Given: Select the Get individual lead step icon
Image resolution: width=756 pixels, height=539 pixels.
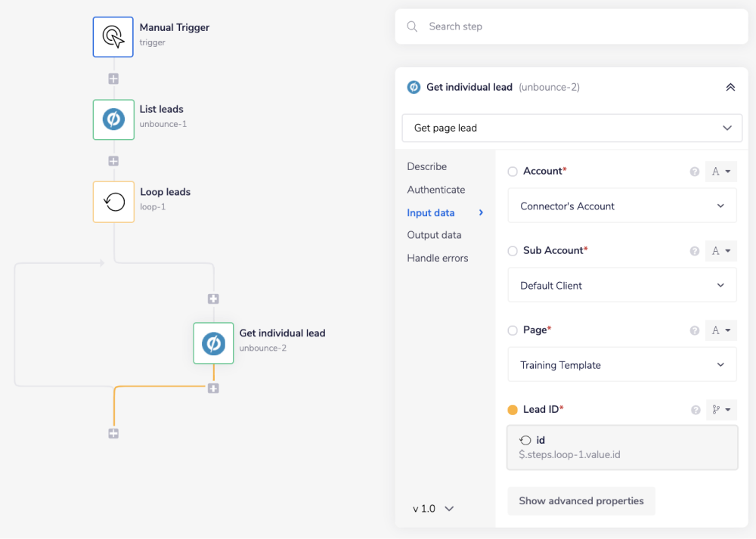Looking at the screenshot, I should coord(213,343).
